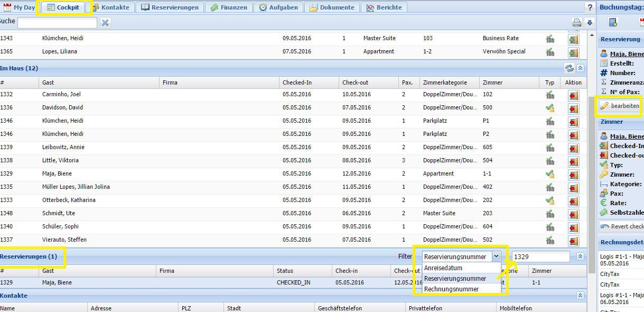Click the new booking icon under Buchungstag
The image size is (644, 312).
[613, 22]
